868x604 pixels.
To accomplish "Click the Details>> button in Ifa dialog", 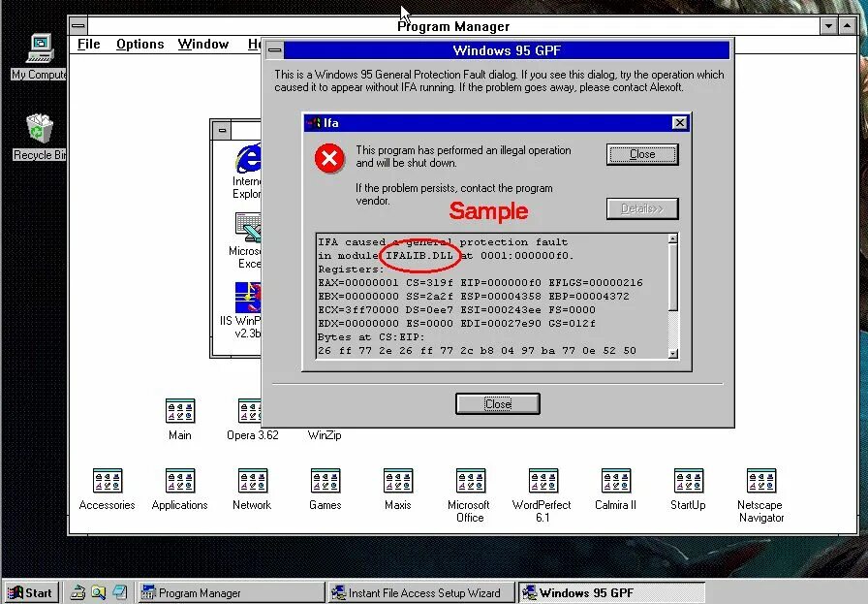I will click(642, 208).
